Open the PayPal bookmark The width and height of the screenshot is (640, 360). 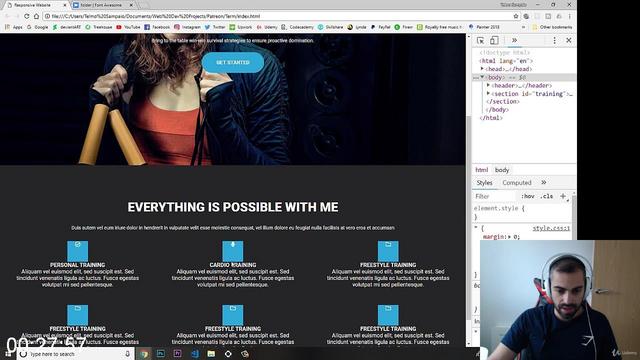[x=380, y=27]
